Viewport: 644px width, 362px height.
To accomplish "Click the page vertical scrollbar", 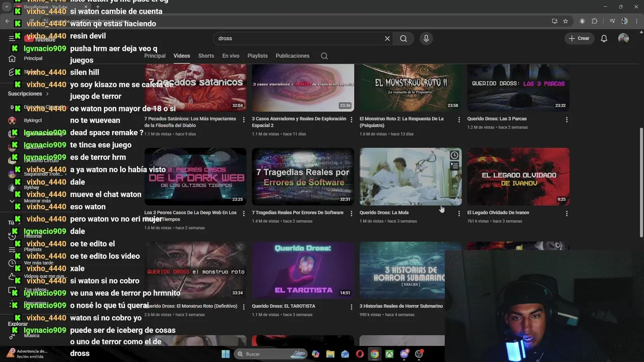I will pyautogui.click(x=641, y=183).
